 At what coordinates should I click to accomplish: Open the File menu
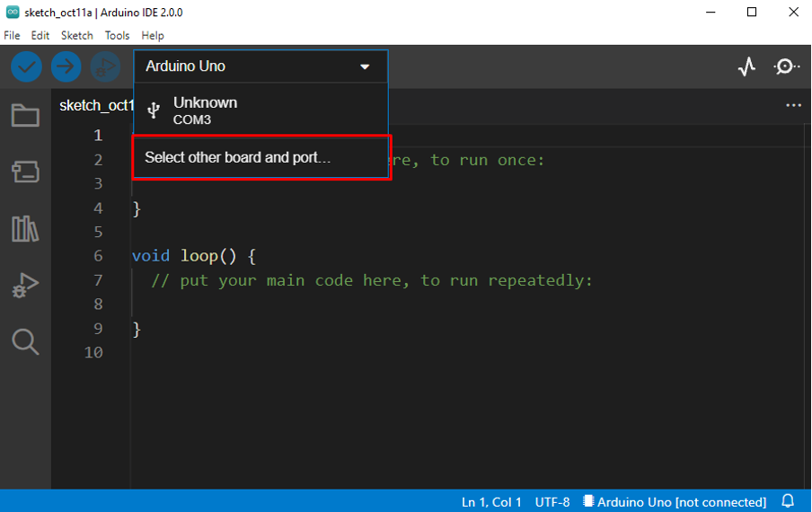click(12, 35)
